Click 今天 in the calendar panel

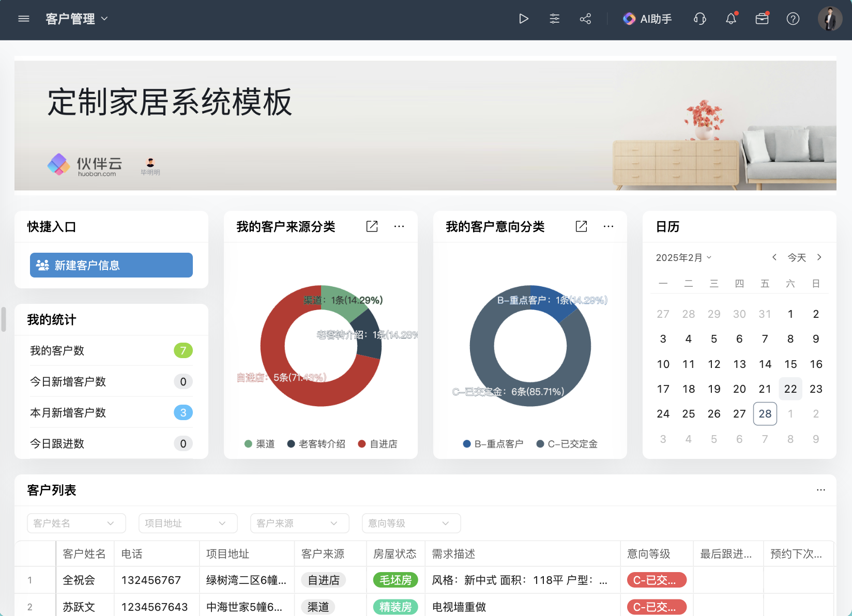[x=797, y=257]
